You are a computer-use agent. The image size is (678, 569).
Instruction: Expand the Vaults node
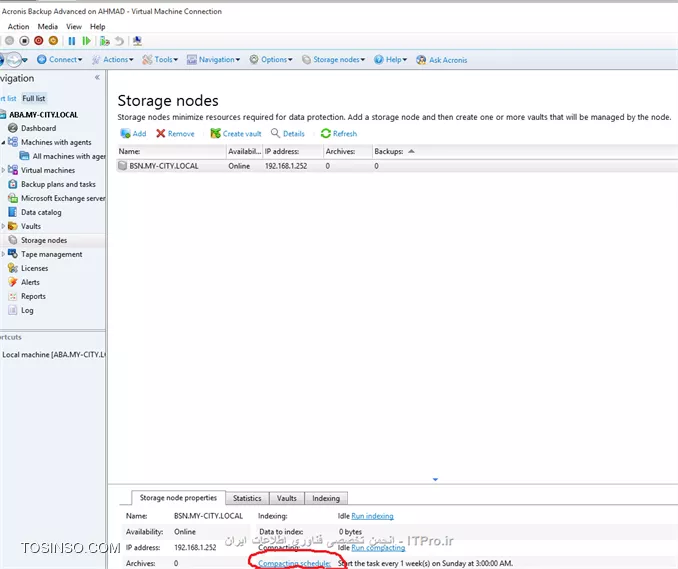click(x=3, y=226)
